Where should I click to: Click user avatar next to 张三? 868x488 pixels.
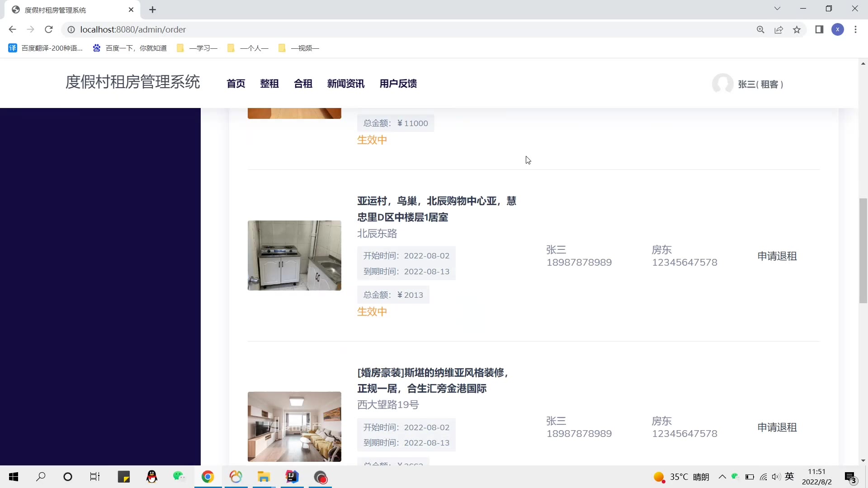click(722, 84)
